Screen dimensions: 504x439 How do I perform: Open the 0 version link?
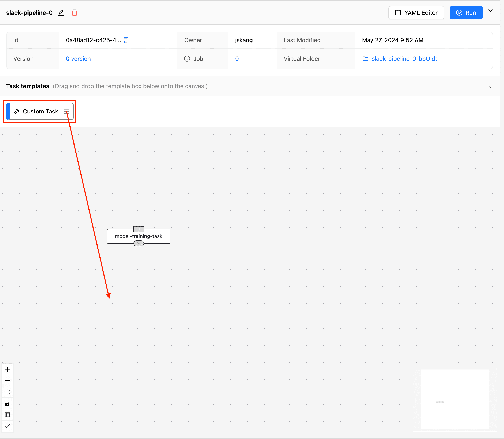[x=78, y=59]
